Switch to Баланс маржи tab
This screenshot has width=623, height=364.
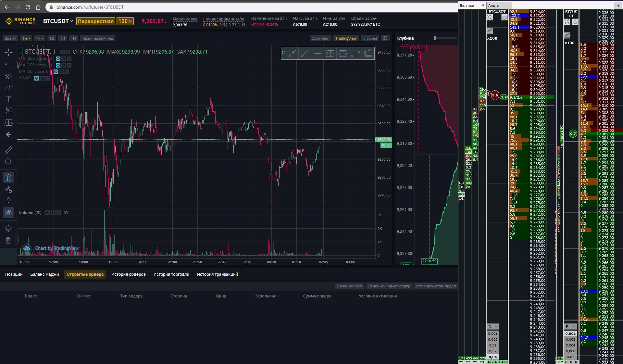(x=45, y=274)
